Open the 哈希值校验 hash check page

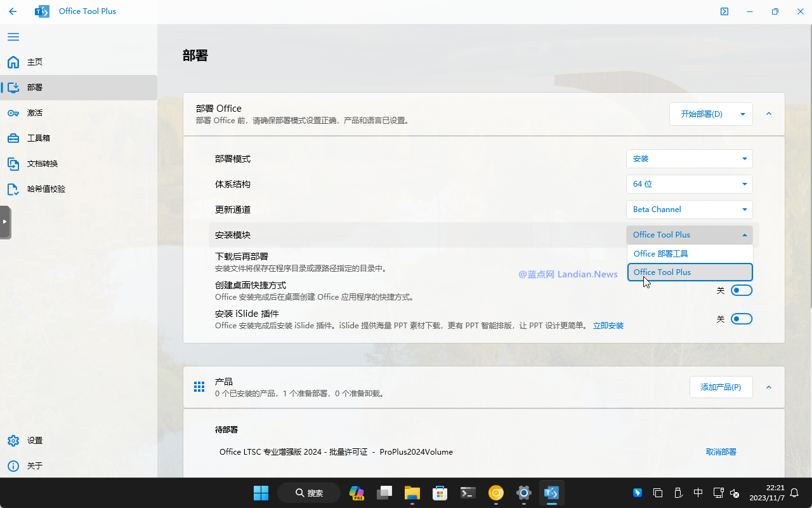pyautogui.click(x=46, y=189)
